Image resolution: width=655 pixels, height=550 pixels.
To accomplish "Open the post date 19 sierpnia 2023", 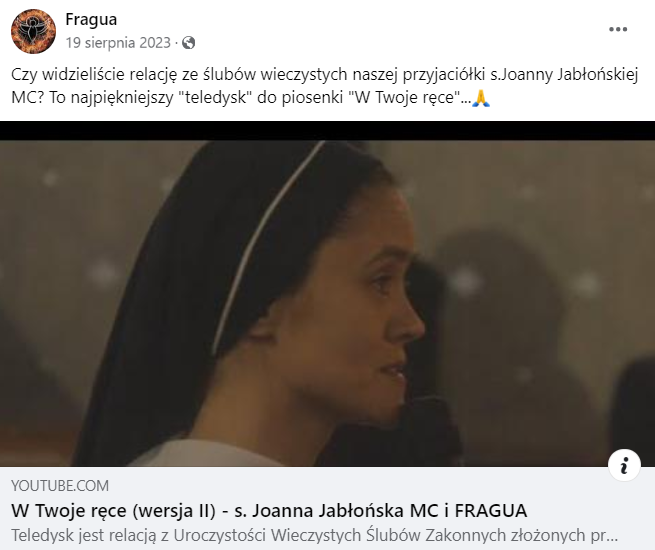I will click(x=118, y=43).
